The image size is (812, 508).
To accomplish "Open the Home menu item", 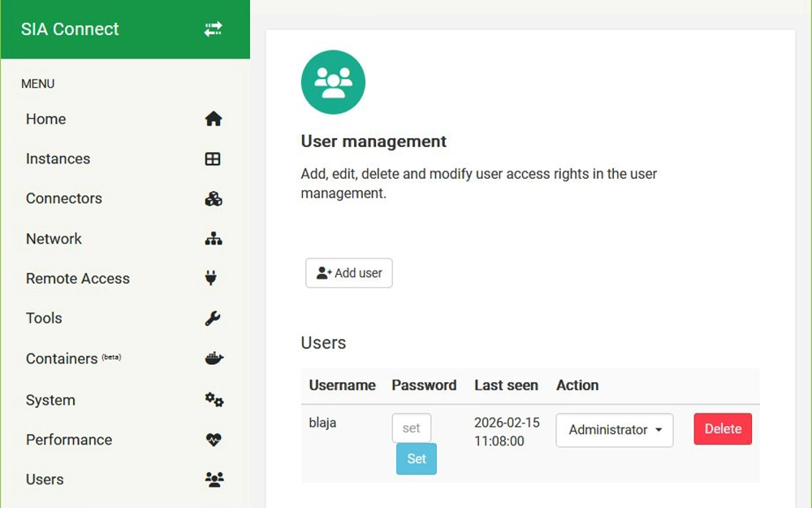I will click(46, 119).
